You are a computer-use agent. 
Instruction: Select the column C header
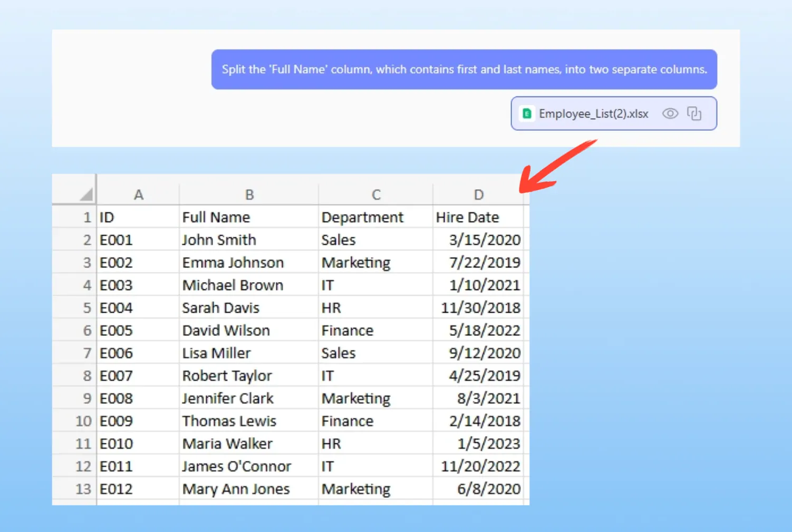[x=376, y=195]
